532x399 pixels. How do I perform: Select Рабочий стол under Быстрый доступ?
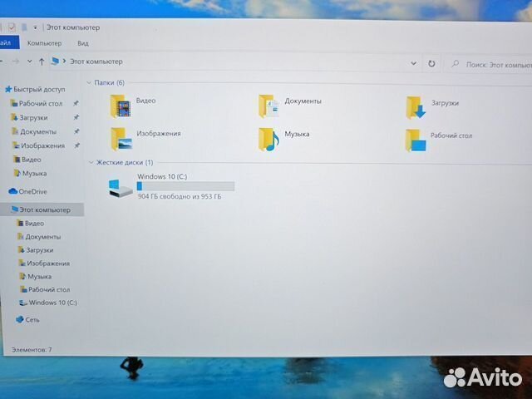(x=41, y=103)
